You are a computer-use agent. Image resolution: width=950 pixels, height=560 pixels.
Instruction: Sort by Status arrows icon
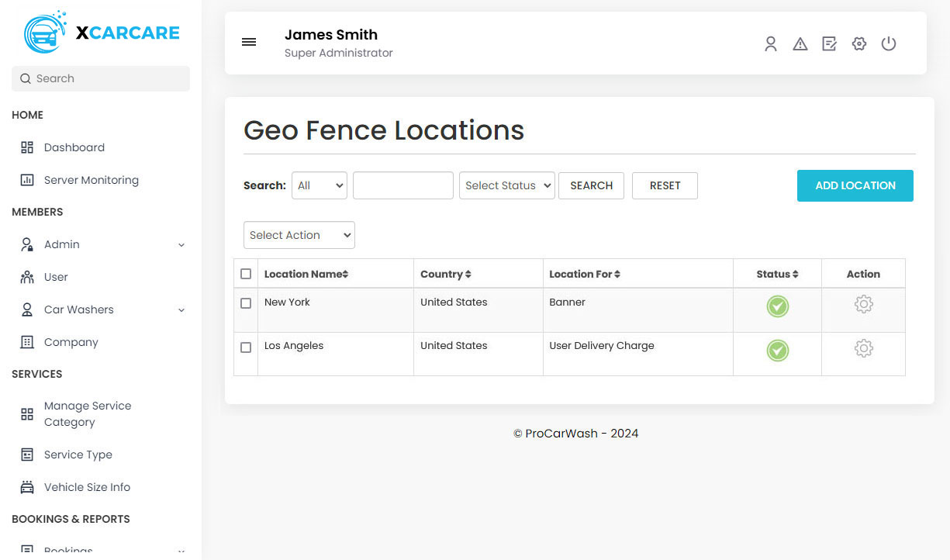pos(796,275)
